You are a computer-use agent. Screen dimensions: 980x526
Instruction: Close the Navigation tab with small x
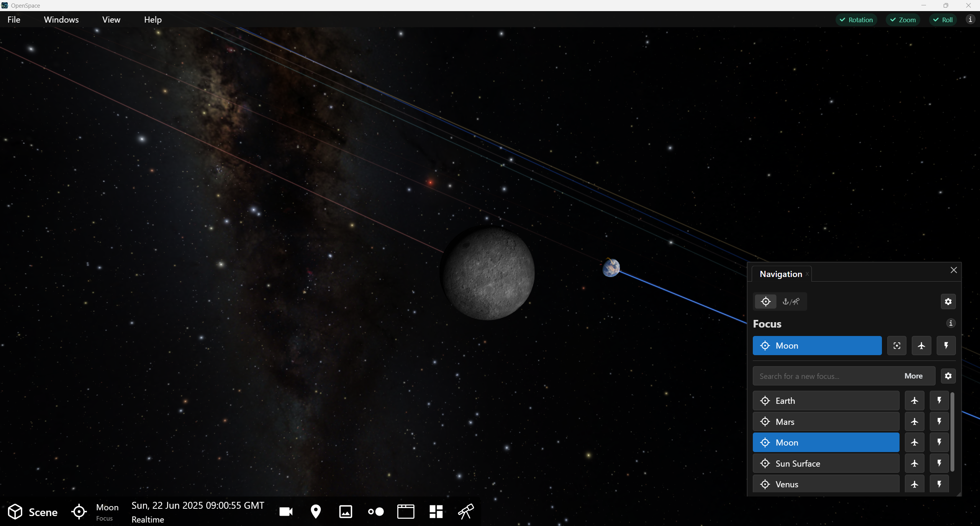[807, 274]
